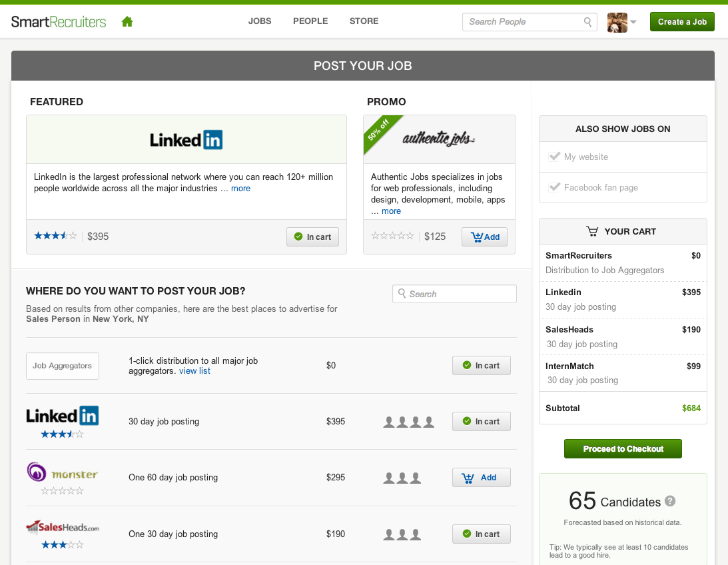This screenshot has width=728, height=565.
Task: Click the $295 Monster price
Action: pyautogui.click(x=336, y=477)
